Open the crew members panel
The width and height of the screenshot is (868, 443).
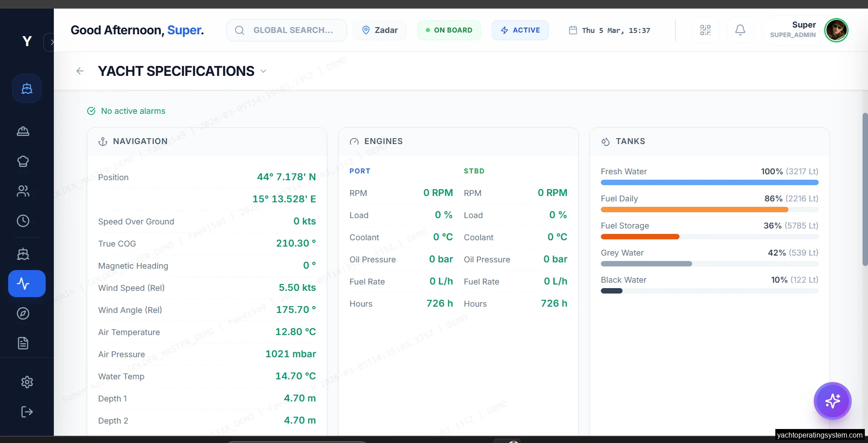click(x=23, y=191)
